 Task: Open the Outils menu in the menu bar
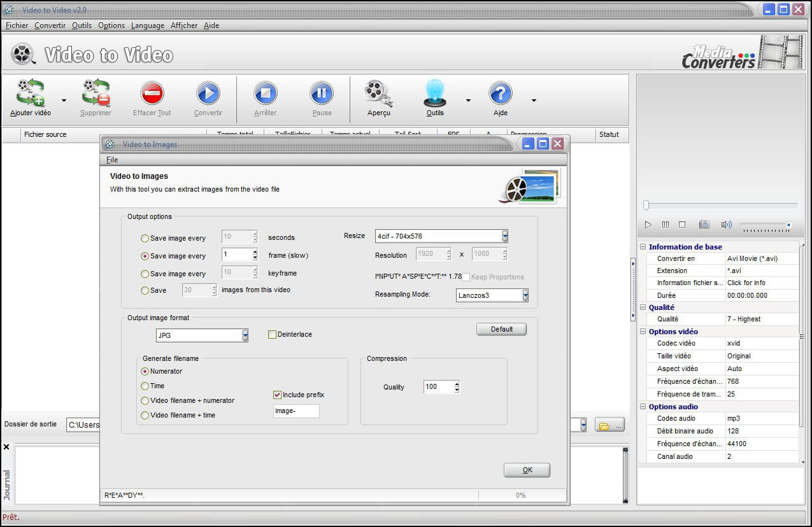coord(82,25)
